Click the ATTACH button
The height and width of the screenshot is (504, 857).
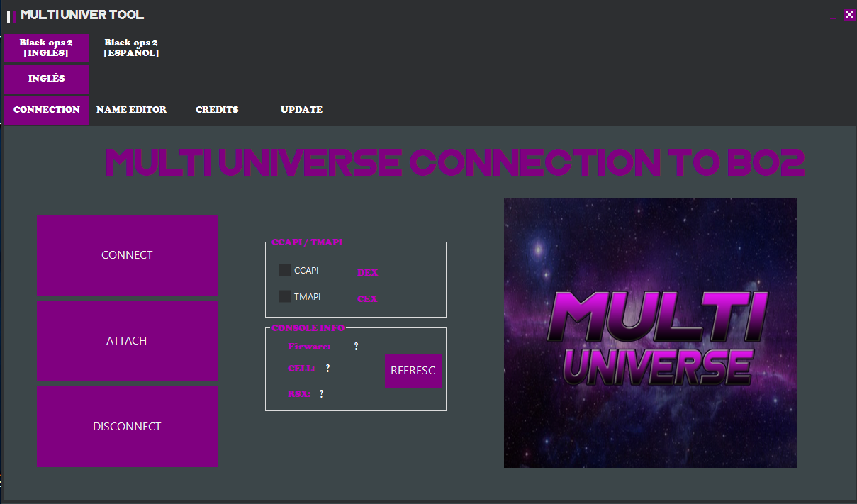click(128, 341)
